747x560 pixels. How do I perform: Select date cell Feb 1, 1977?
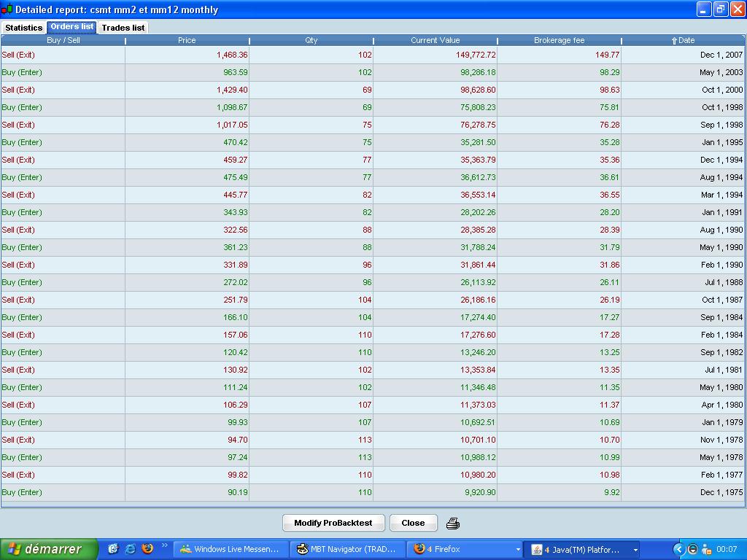683,475
